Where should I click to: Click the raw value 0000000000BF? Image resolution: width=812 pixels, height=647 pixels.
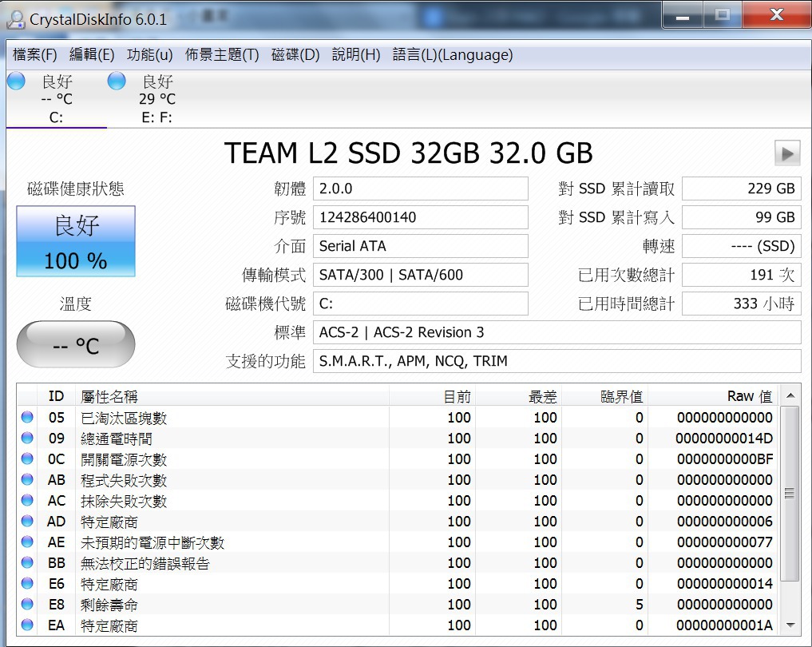pos(724,459)
